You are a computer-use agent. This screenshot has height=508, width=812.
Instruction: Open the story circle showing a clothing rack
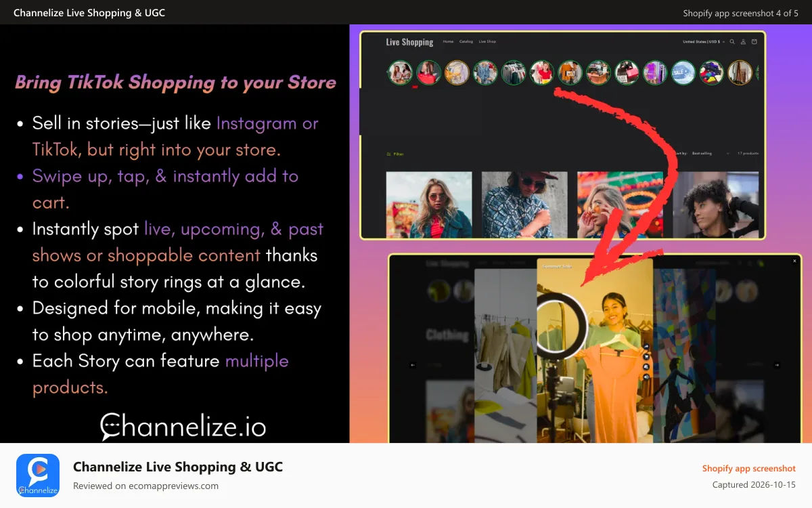coord(514,72)
